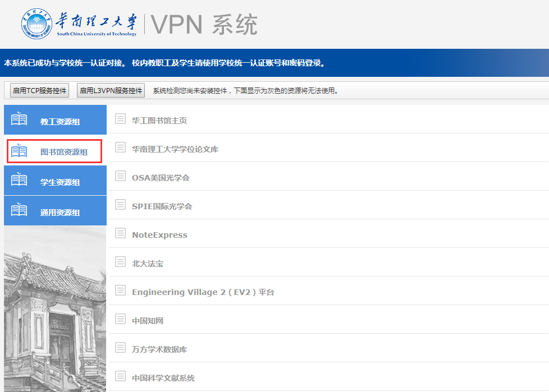Launch the NoteExpress resource link
Image resolution: width=549 pixels, height=392 pixels.
pyautogui.click(x=159, y=235)
